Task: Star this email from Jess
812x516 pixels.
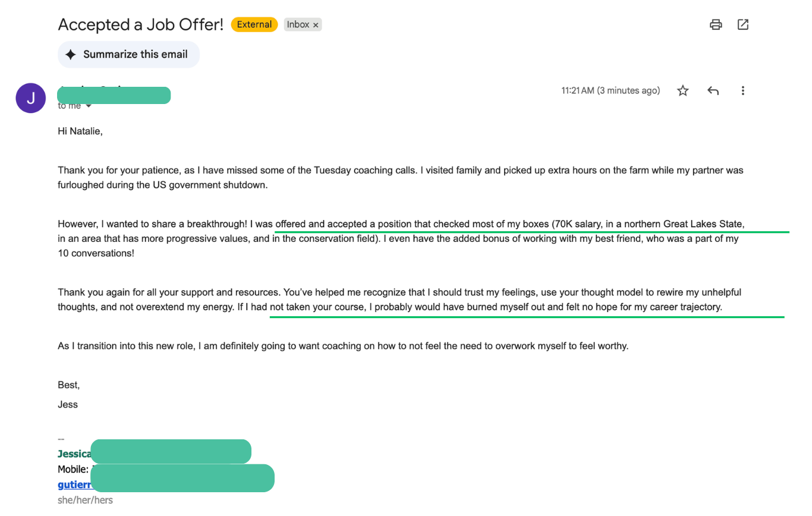Action: pos(683,90)
